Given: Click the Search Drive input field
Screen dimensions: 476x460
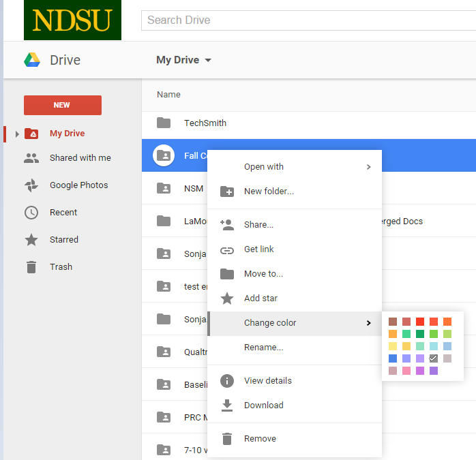Looking at the screenshot, I should click(307, 20).
